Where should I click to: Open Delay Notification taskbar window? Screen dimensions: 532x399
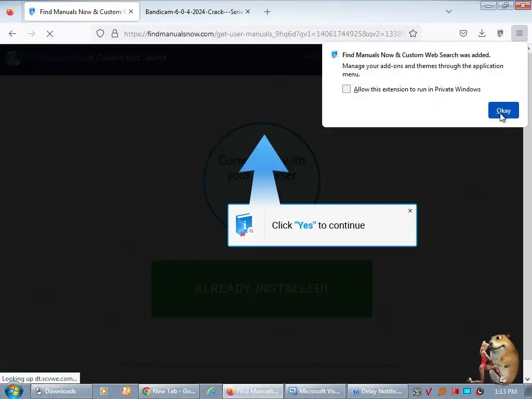pyautogui.click(x=378, y=391)
